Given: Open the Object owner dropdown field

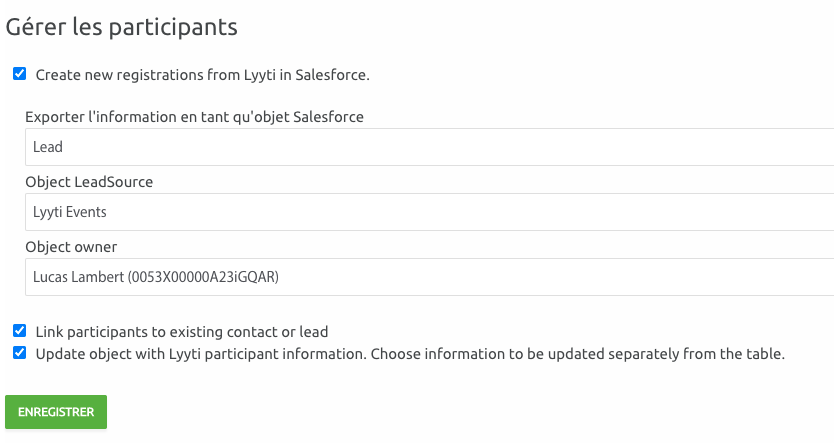Looking at the screenshot, I should 430,277.
